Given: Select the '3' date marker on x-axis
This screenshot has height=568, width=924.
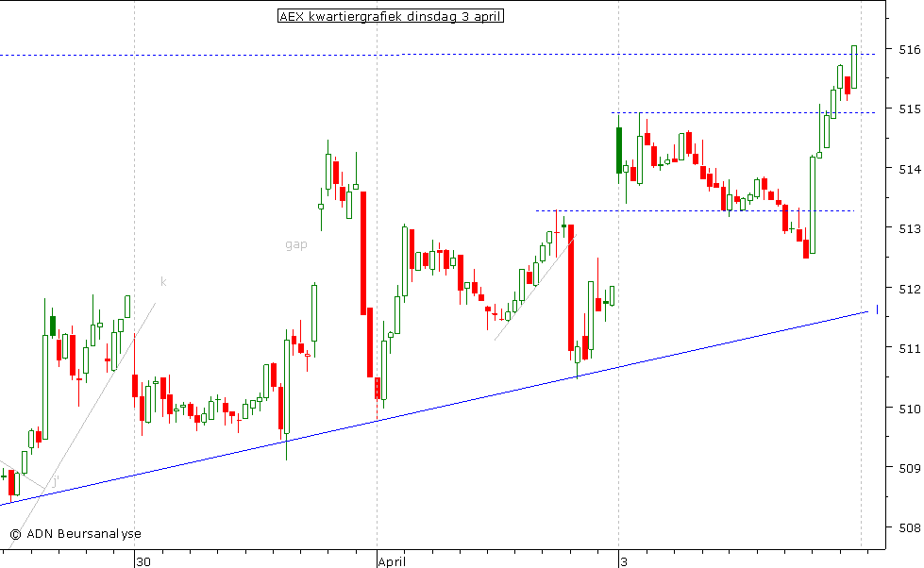Looking at the screenshot, I should pos(624,561).
